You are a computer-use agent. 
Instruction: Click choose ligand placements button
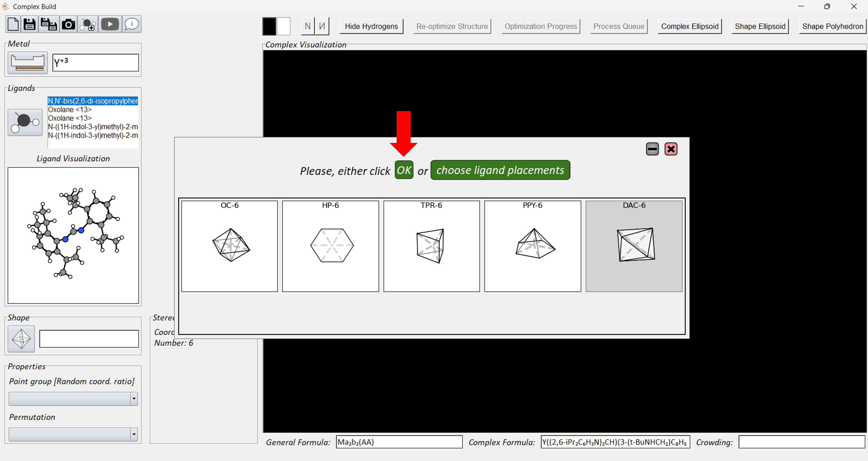[500, 170]
